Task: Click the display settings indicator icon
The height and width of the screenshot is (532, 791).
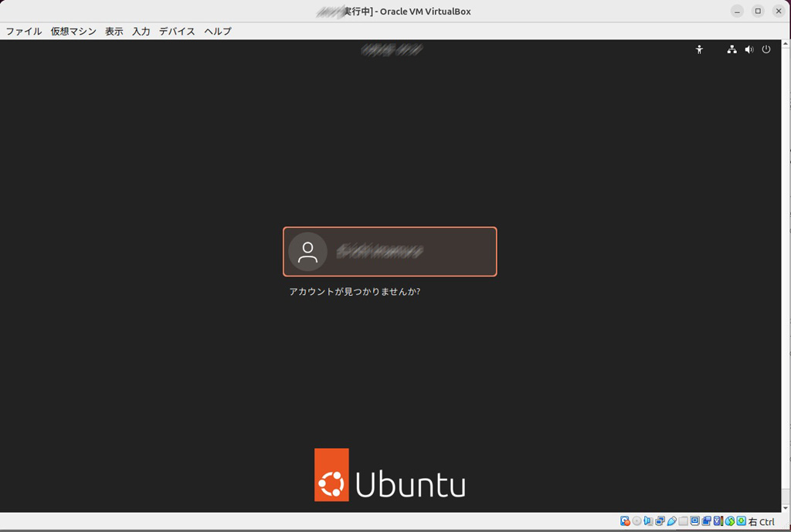Action: click(694, 521)
